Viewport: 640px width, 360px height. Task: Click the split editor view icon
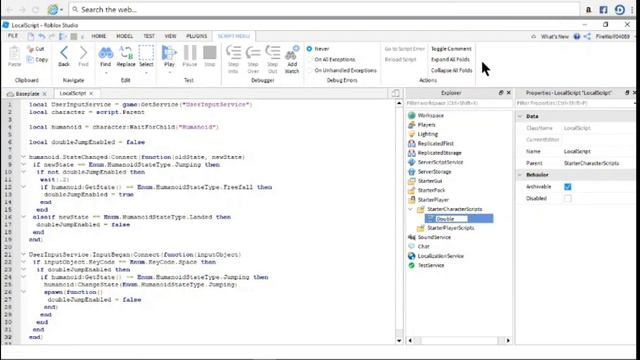click(x=396, y=93)
